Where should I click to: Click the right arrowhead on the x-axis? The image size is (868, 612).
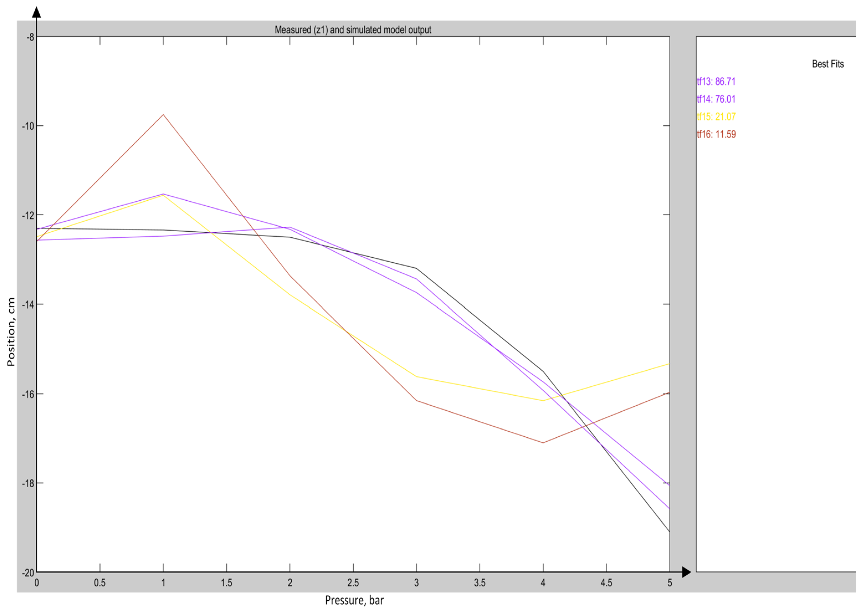coord(686,572)
